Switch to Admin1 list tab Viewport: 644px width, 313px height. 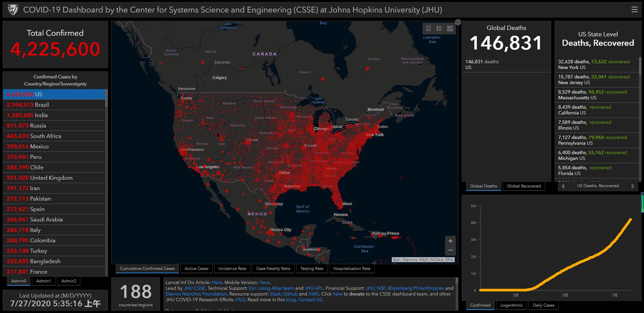[44, 281]
